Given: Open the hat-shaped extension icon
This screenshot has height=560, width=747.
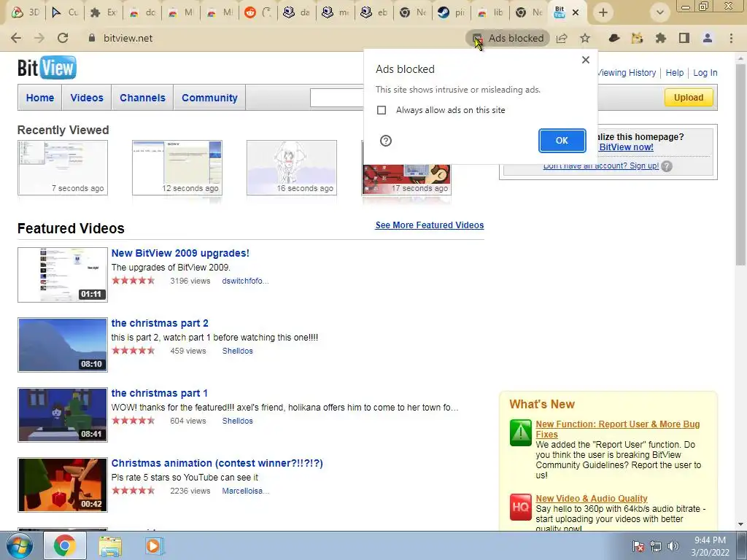Looking at the screenshot, I should pyautogui.click(x=614, y=38).
